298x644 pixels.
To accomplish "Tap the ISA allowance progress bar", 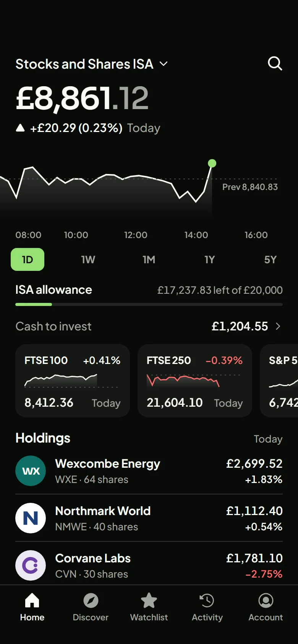I will coord(149,304).
